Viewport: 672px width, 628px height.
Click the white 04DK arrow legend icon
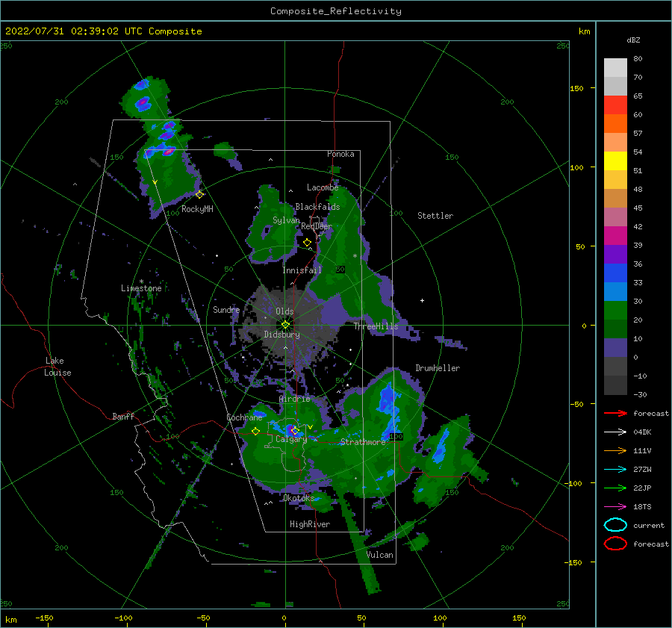[x=615, y=432]
